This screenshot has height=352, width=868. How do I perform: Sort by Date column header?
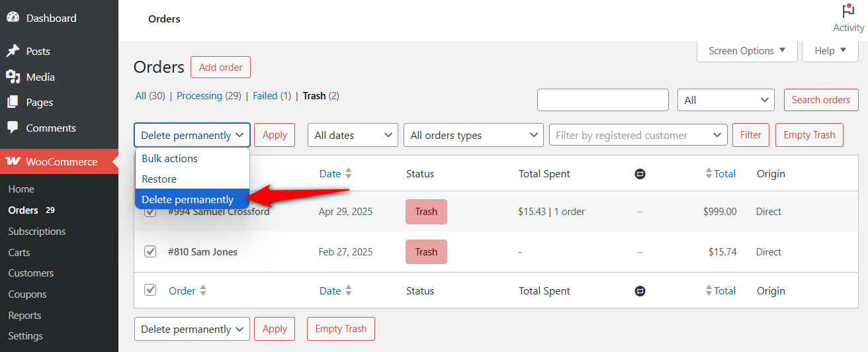click(x=330, y=174)
